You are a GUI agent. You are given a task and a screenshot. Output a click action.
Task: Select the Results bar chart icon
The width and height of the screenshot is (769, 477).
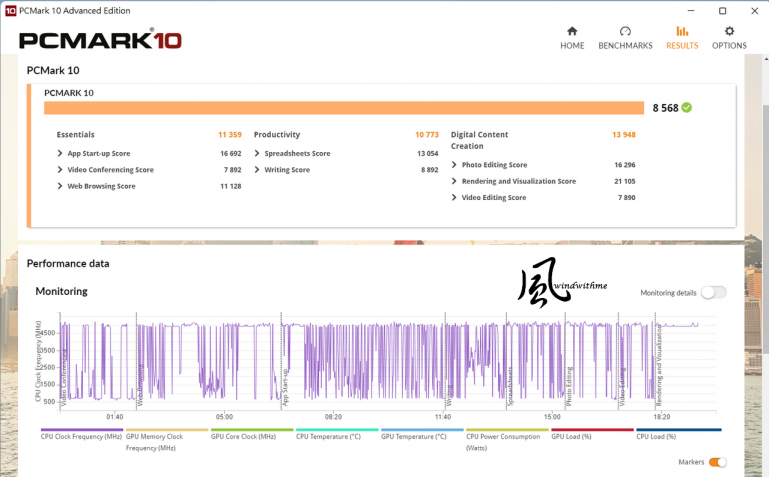tap(682, 31)
